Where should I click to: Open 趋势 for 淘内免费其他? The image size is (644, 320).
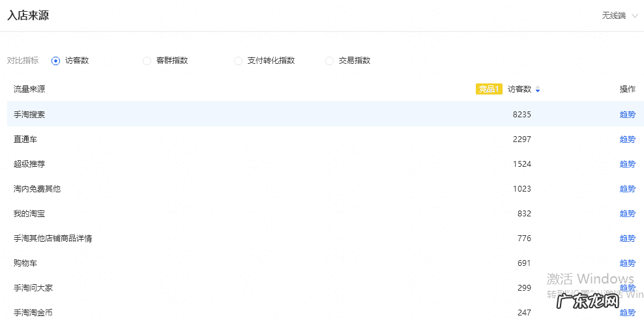tap(627, 188)
